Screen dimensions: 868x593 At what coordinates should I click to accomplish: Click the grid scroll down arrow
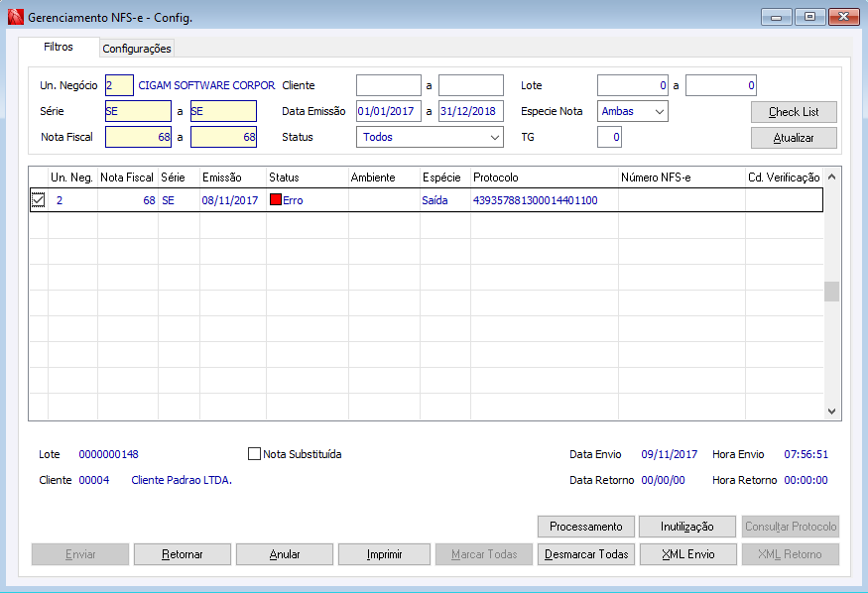click(831, 411)
